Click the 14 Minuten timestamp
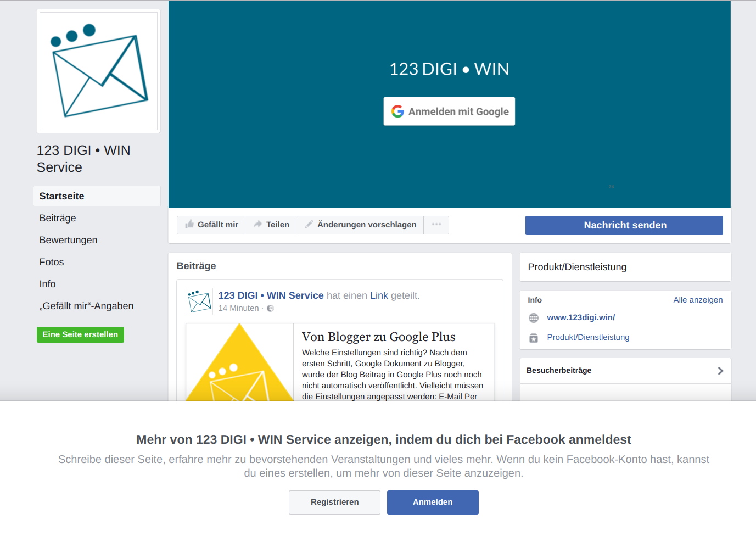The image size is (756, 536). 238,308
